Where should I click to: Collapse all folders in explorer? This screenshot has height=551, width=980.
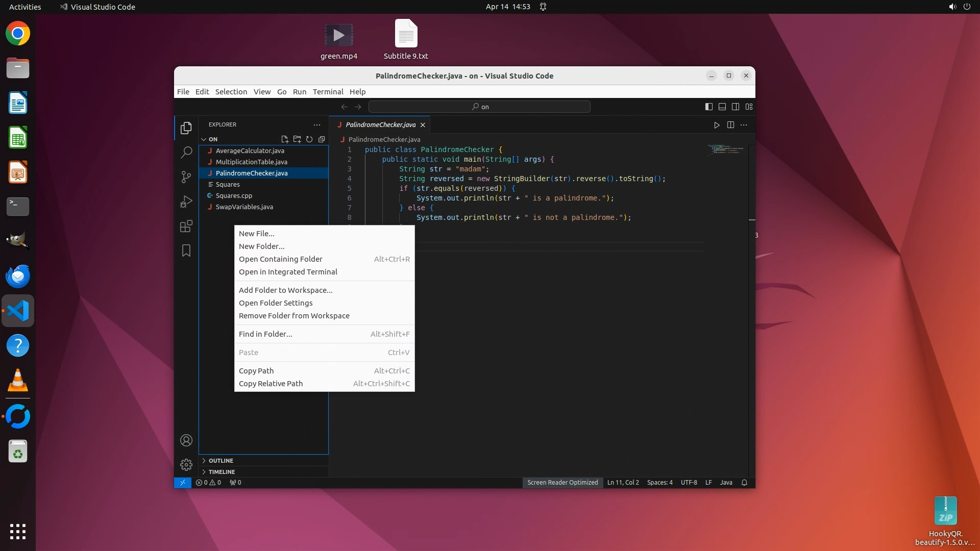pyautogui.click(x=322, y=139)
